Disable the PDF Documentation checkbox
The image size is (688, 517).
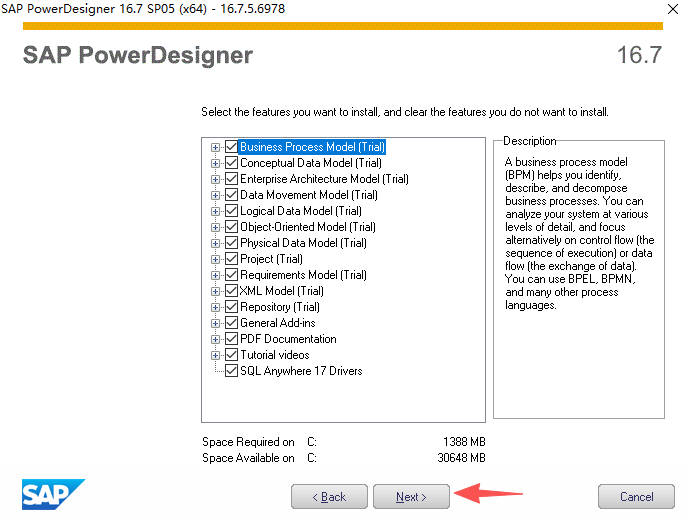tap(231, 339)
